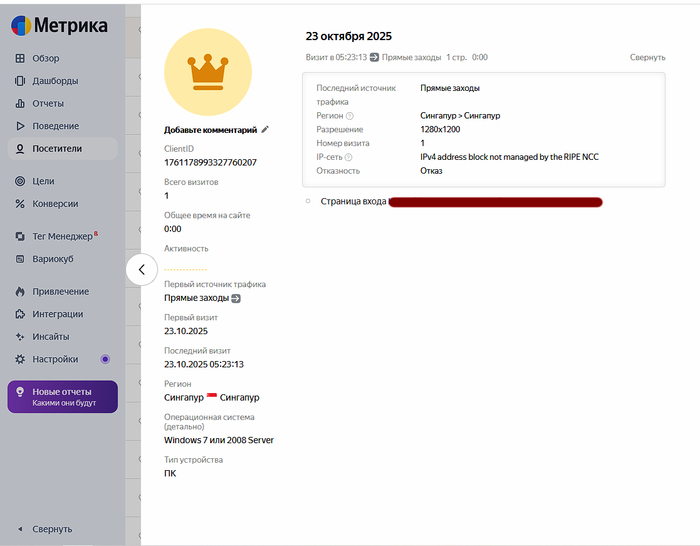Select Вариокуб in the sidebar
This screenshot has width=700, height=546.
click(x=54, y=259)
